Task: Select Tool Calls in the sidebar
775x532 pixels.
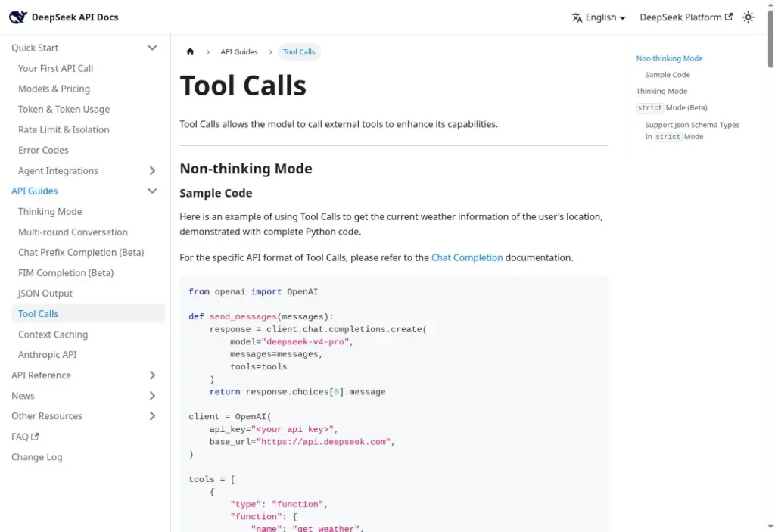Action: point(88,314)
